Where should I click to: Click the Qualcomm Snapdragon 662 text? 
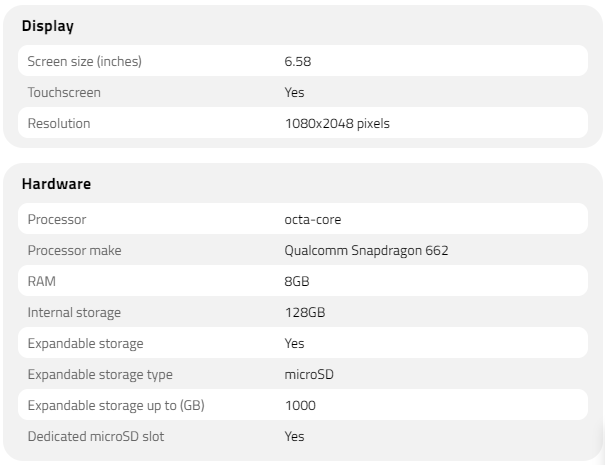point(366,250)
